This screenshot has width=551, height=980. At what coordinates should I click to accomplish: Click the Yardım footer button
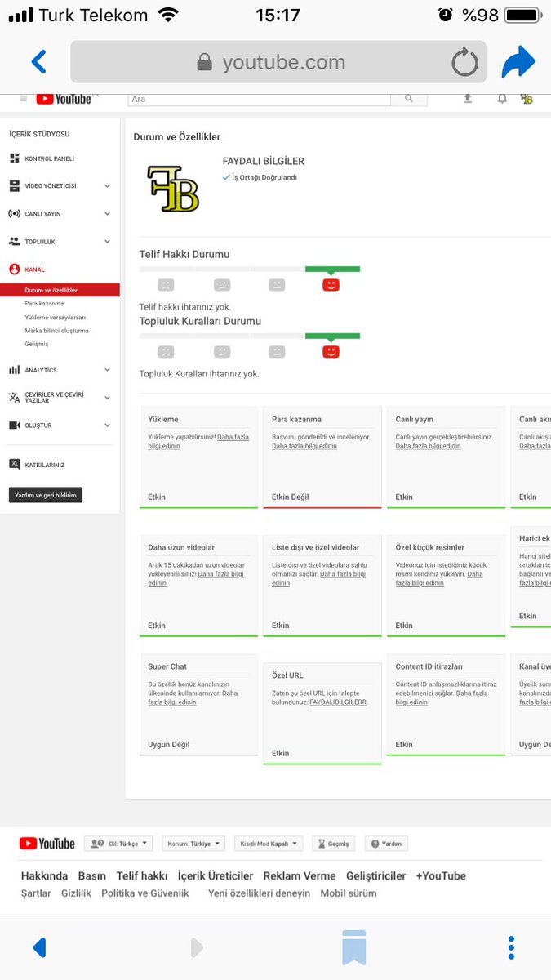point(385,844)
